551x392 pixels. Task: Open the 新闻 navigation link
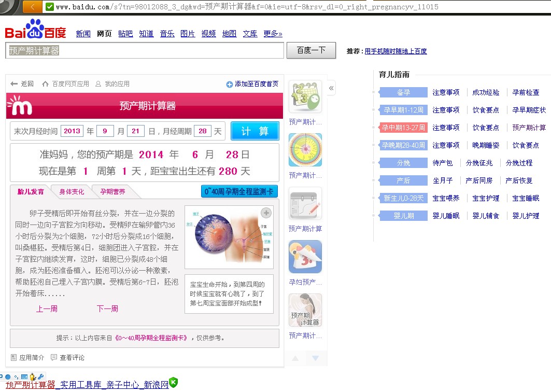83,33
